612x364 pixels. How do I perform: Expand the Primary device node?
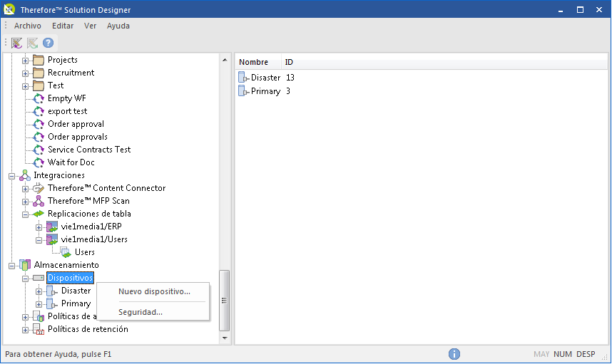click(39, 305)
